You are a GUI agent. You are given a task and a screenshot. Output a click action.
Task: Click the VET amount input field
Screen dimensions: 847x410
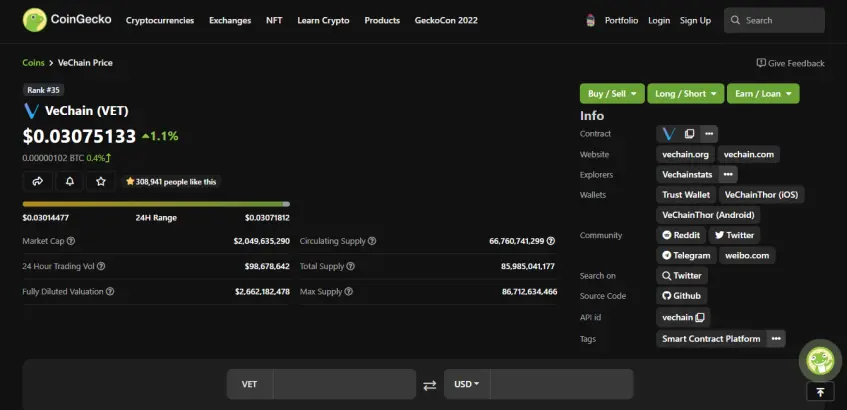344,384
